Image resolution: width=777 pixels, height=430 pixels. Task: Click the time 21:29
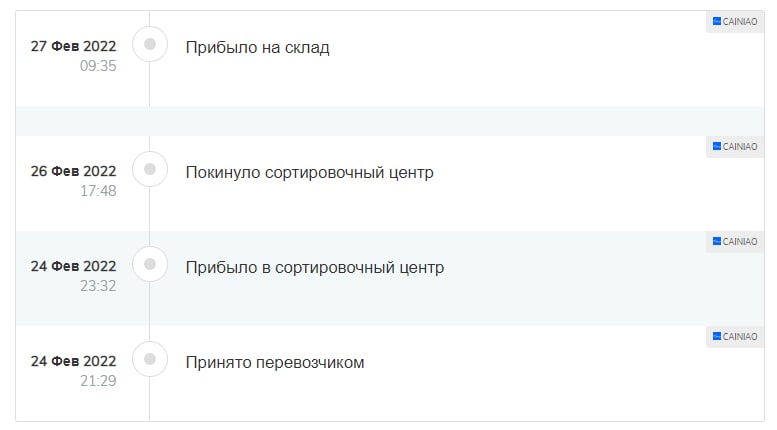coord(98,381)
